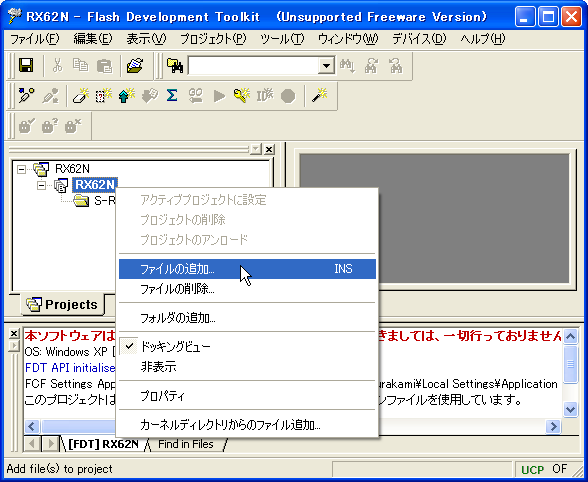Open the 表示(V) menu

click(x=146, y=39)
